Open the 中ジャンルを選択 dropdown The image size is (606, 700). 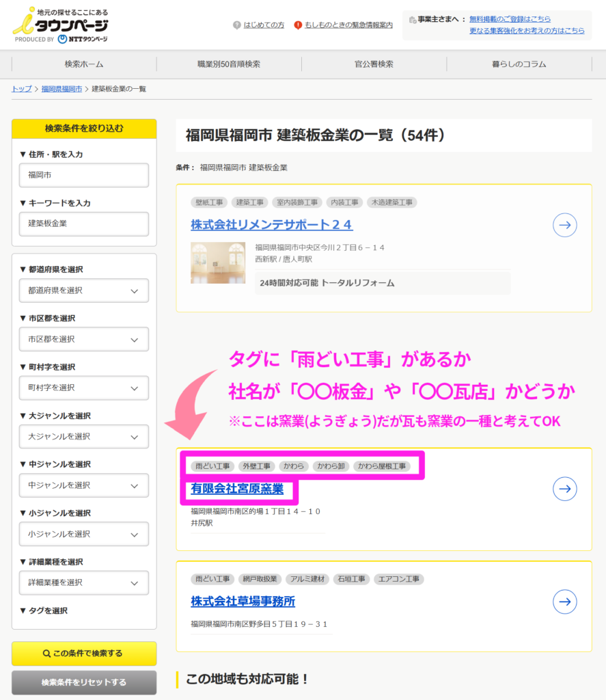(84, 485)
